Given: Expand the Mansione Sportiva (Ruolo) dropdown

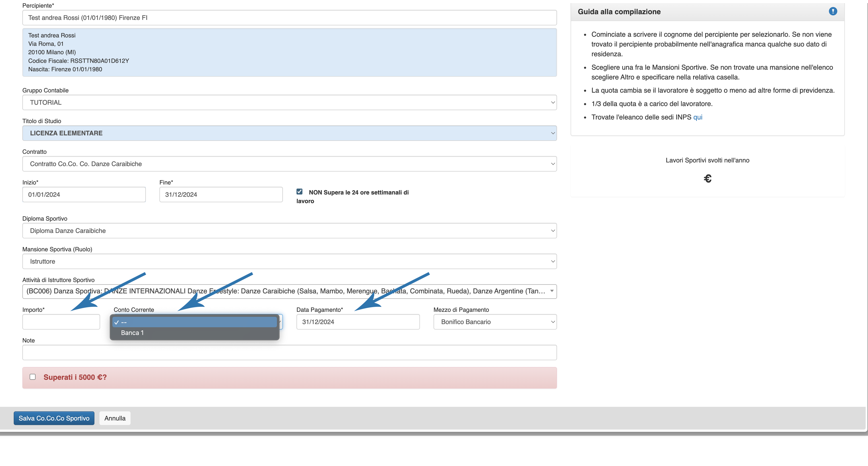Looking at the screenshot, I should point(289,261).
